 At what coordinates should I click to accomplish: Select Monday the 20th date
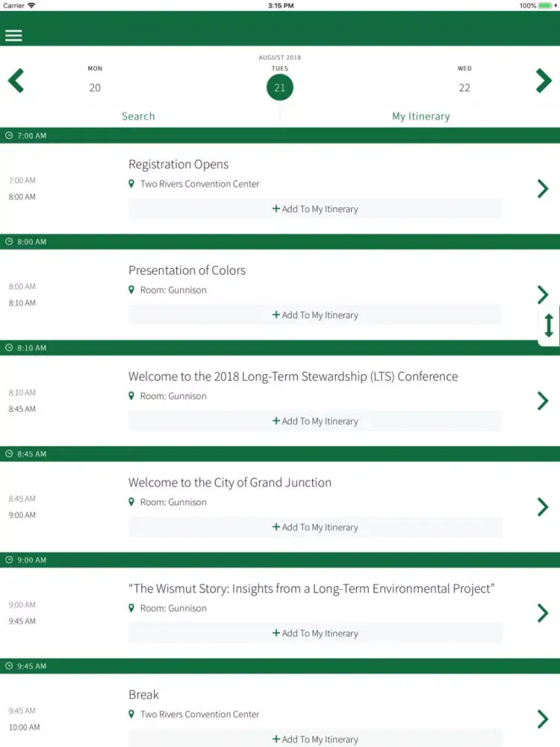[x=95, y=87]
